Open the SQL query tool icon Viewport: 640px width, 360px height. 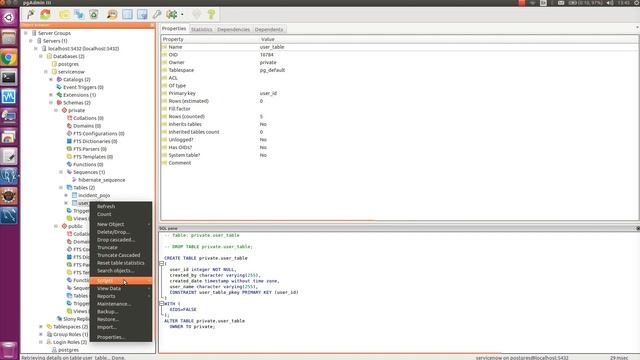pyautogui.click(x=112, y=14)
